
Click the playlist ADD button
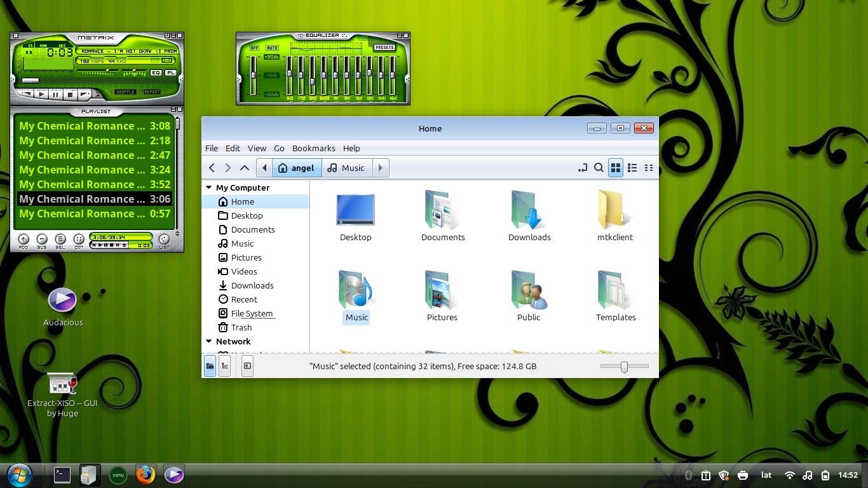pos(24,240)
